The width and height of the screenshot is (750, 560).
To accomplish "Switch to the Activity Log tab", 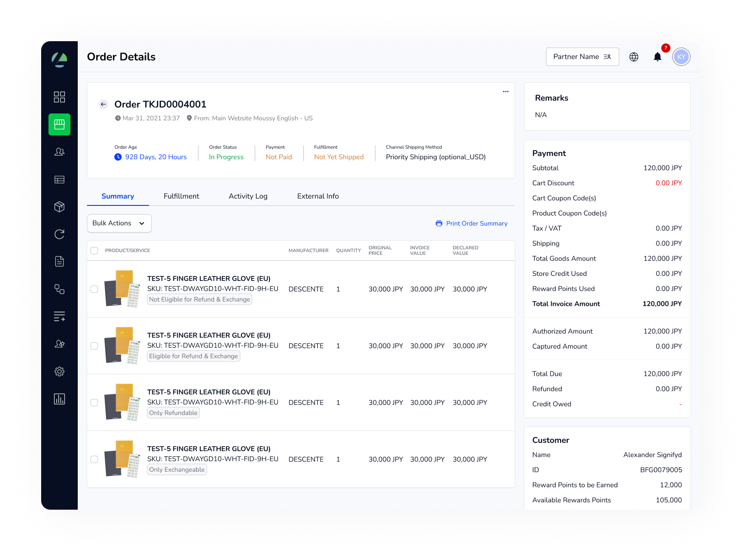I will [x=248, y=196].
